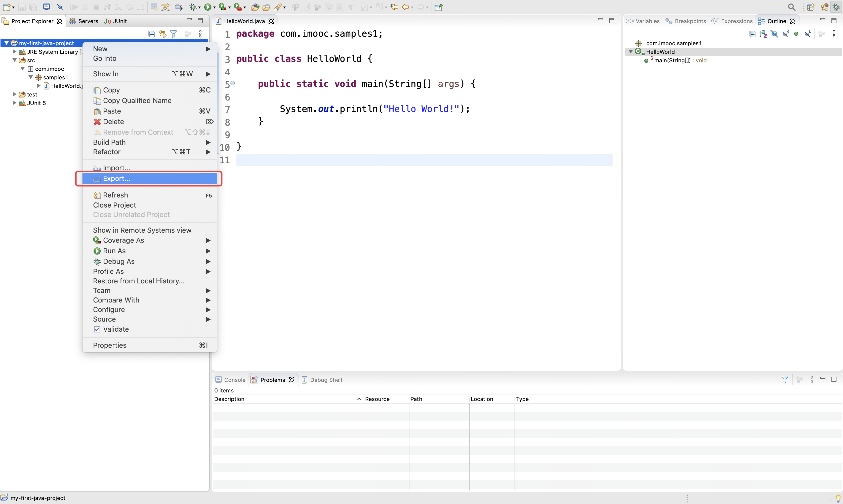Open a terminal console from toolbar

pyautogui.click(x=47, y=7)
